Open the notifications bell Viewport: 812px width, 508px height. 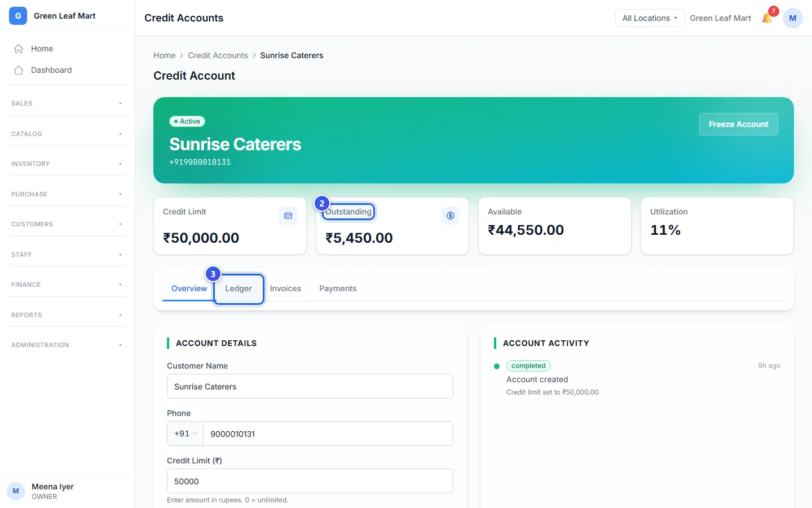[767, 18]
